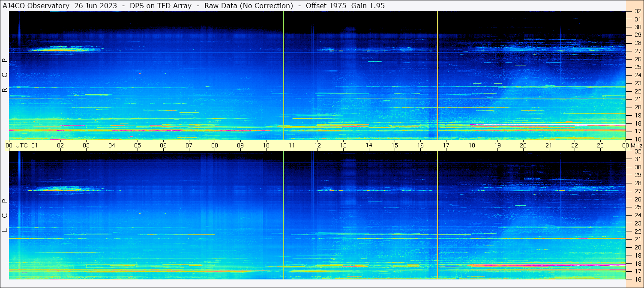
Task: Click "DPS on TFD Array" in the header
Action: 161,6
